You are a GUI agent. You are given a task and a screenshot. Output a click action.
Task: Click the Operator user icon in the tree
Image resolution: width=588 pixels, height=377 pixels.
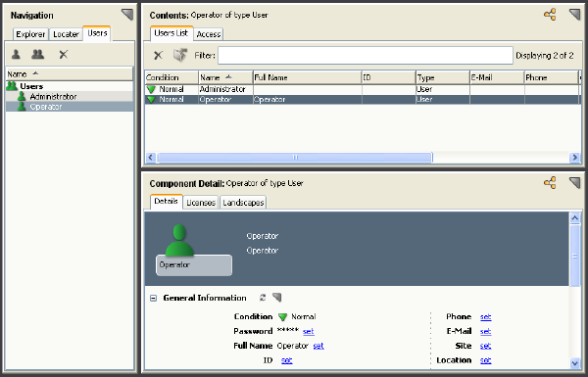[22, 107]
